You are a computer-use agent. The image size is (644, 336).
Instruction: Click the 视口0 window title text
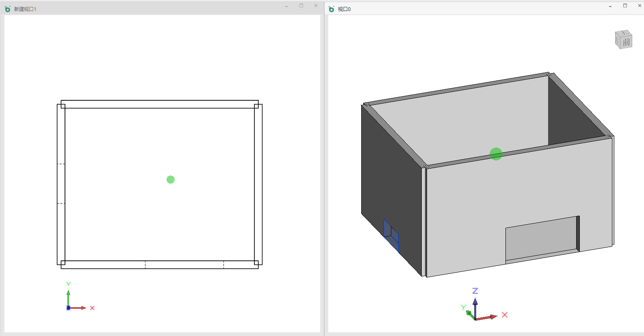[344, 9]
